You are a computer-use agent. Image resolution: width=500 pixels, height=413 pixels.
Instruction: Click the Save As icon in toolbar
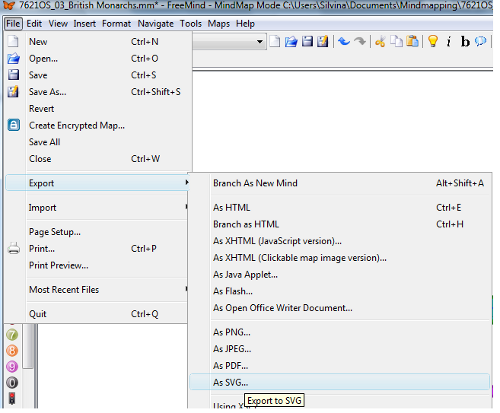point(323,42)
